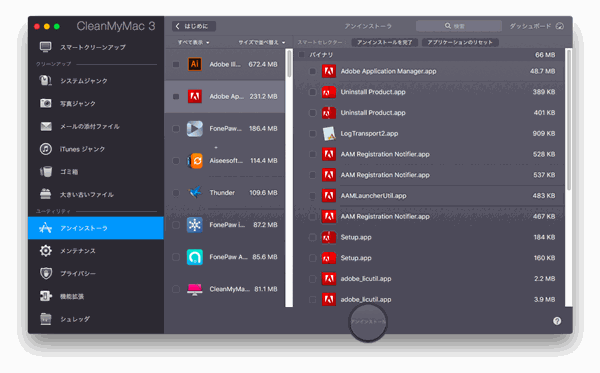Open help question mark icon
Image resolution: width=600 pixels, height=373 pixels.
557,321
